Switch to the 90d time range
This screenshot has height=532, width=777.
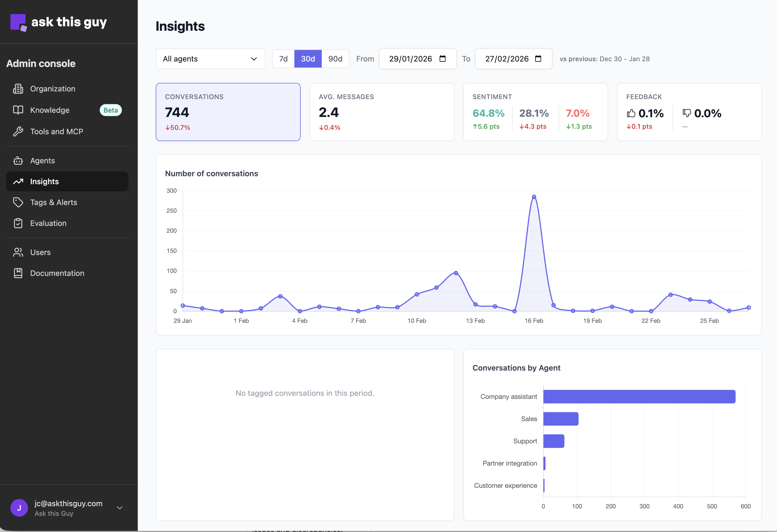(x=335, y=58)
